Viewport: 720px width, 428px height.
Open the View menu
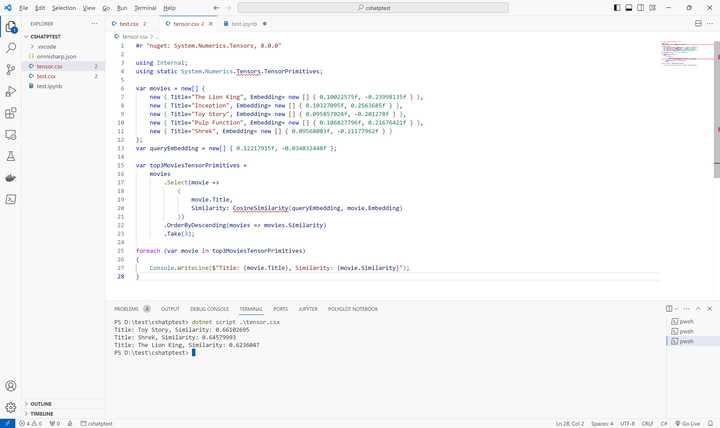click(x=89, y=8)
